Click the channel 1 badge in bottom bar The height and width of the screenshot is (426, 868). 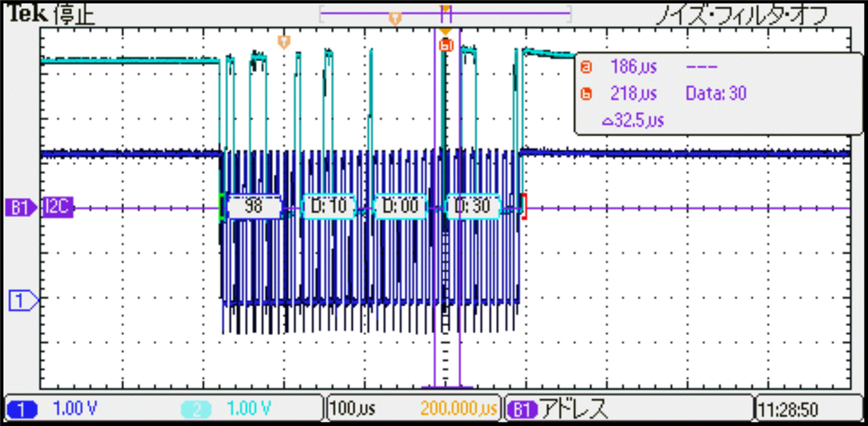[x=20, y=408]
